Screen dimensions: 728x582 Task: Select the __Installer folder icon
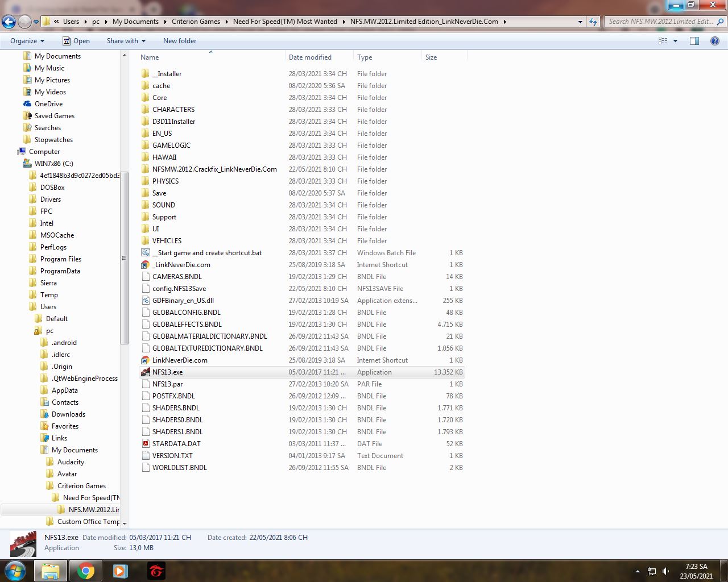click(146, 74)
